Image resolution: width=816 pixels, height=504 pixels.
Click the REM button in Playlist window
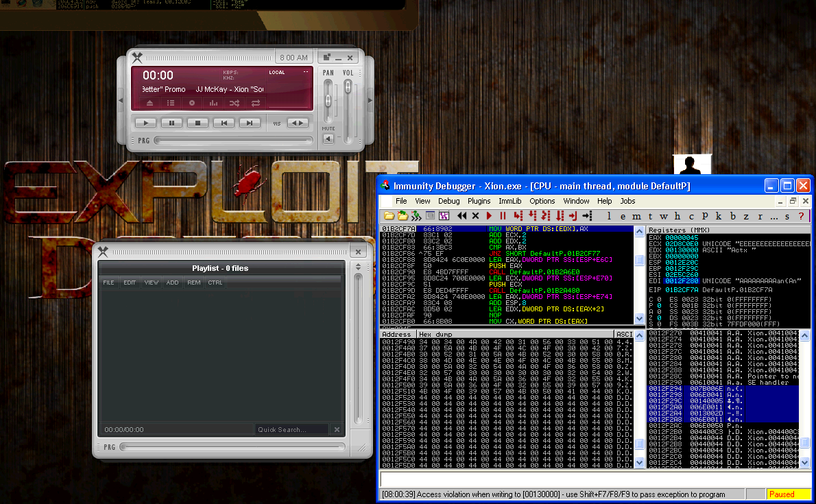coord(193,283)
